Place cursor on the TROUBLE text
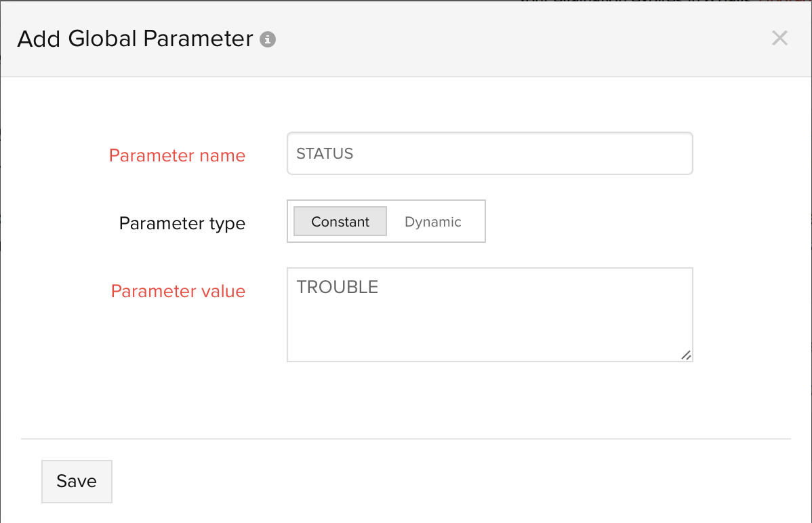 [338, 287]
